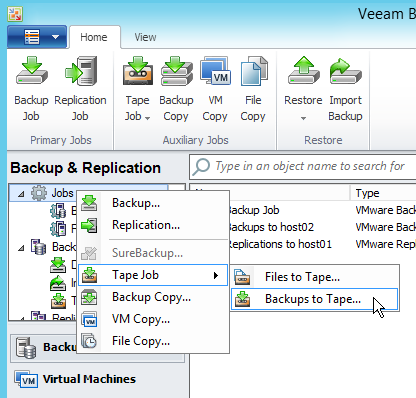Select the Tape backups icon in tree
The image size is (416, 398).
pos(58,301)
